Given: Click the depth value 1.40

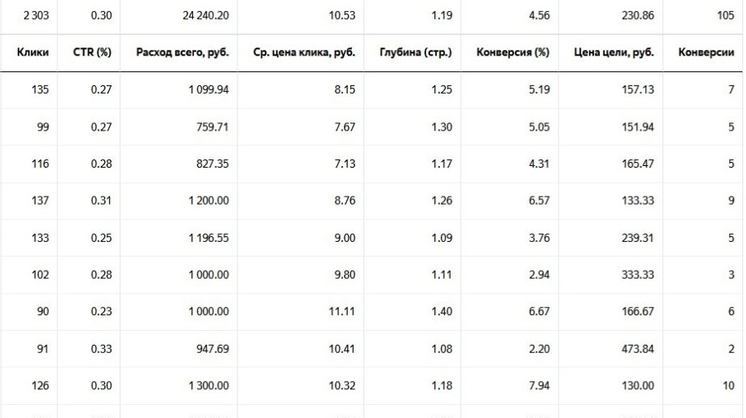Looking at the screenshot, I should (442, 311).
